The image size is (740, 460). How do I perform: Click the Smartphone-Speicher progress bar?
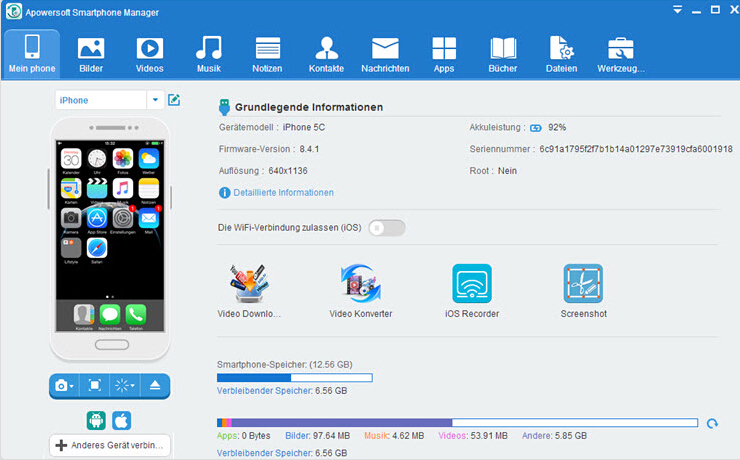pyautogui.click(x=294, y=377)
